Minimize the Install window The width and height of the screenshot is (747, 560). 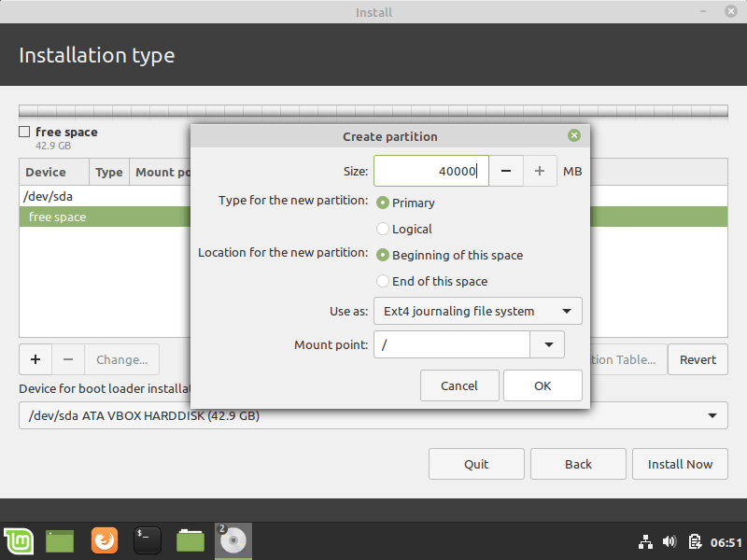point(703,11)
